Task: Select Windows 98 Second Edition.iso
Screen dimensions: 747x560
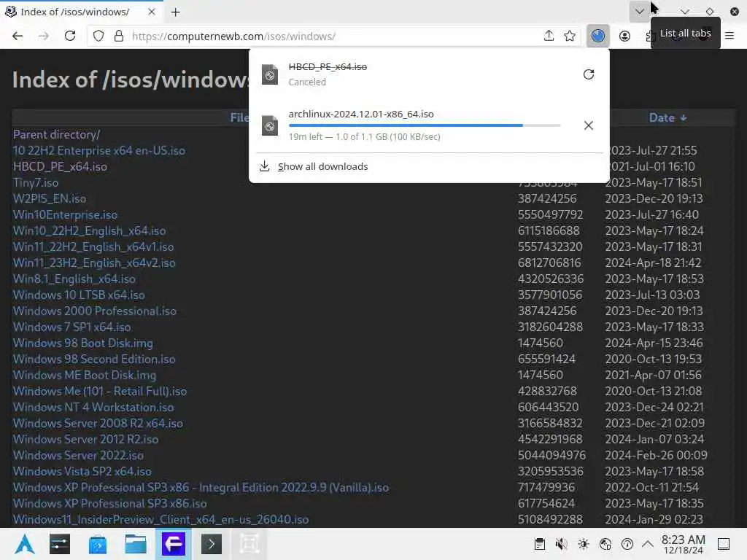Action: [x=94, y=359]
